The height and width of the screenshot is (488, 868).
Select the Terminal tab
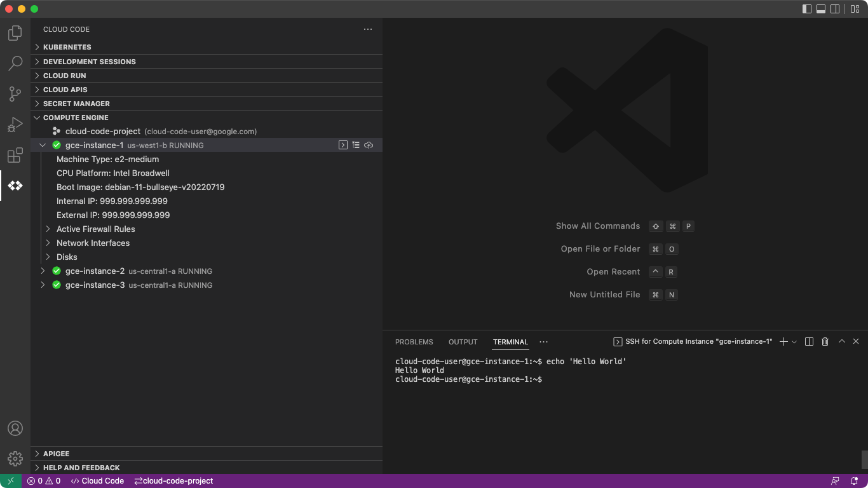(x=510, y=342)
